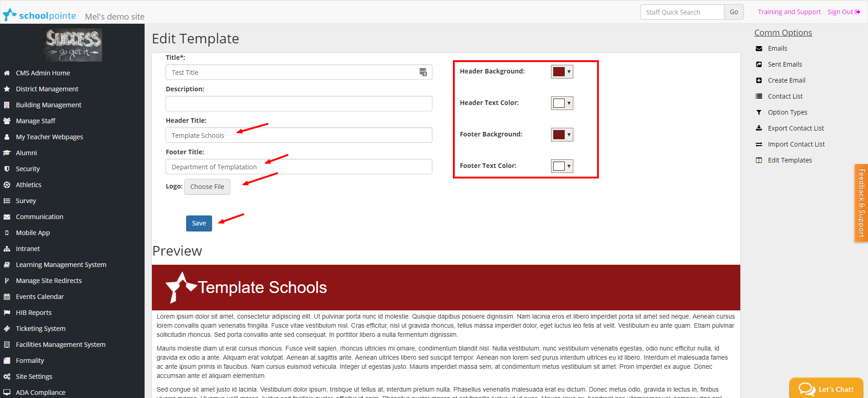Click the download icon beside Export Contact List
The width and height of the screenshot is (868, 398).
pos(759,128)
